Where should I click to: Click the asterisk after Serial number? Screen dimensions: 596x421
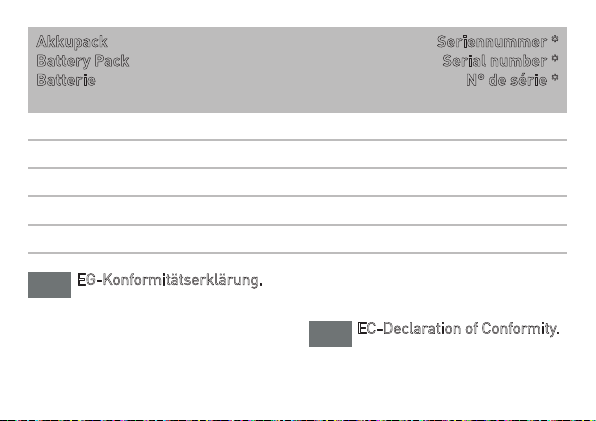click(555, 59)
